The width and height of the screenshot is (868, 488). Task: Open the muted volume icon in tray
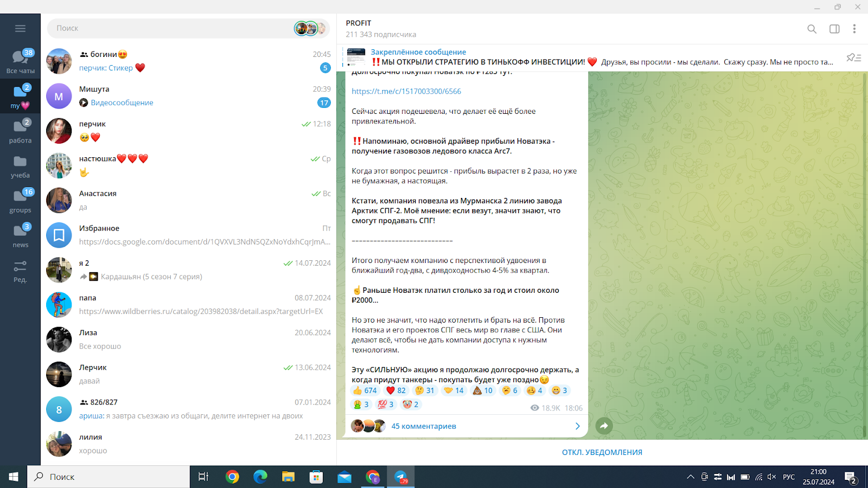click(x=772, y=477)
